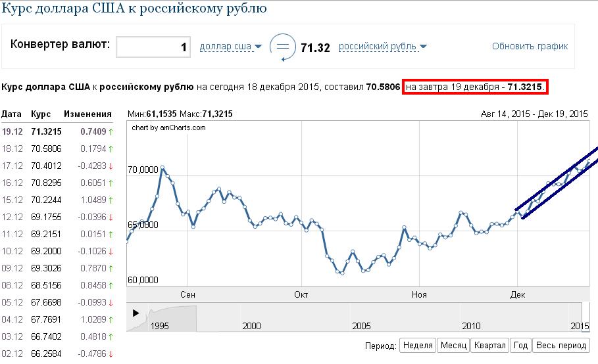This screenshot has height=364, width=598.
Task: Click the date 02.12 in the table
Action: (12, 353)
